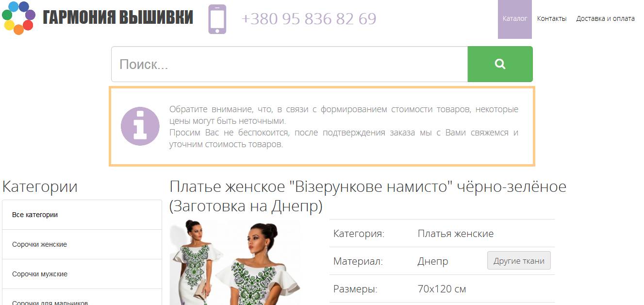Open the Контакты menu item
Screen dimensions: 644x305
click(x=552, y=19)
